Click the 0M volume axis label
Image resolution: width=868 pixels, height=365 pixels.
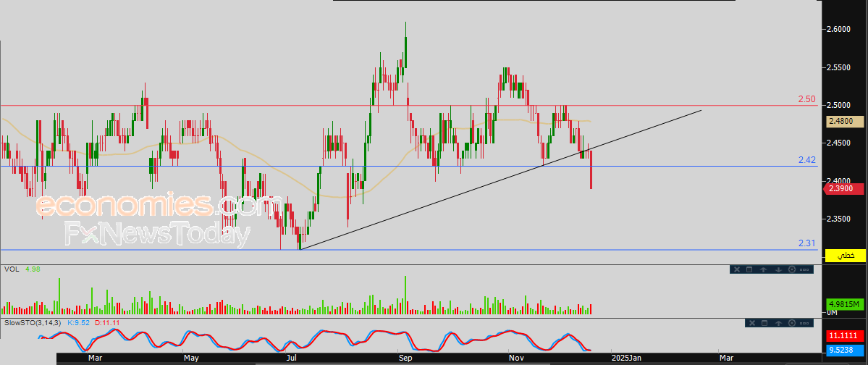point(832,313)
